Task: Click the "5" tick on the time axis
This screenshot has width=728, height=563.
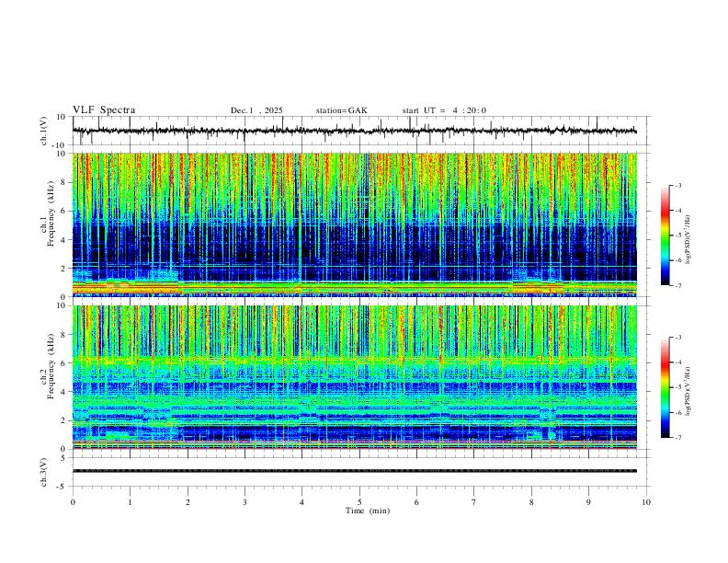Action: coord(359,502)
